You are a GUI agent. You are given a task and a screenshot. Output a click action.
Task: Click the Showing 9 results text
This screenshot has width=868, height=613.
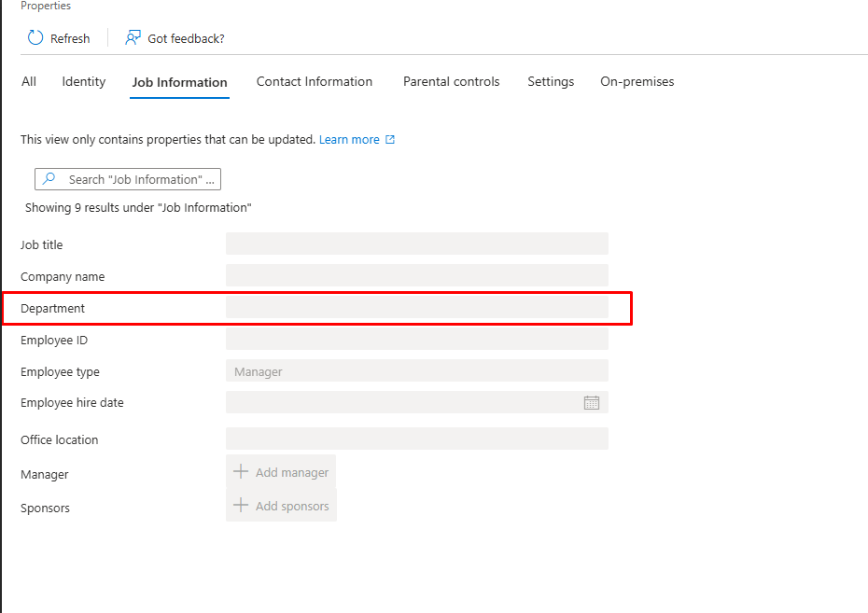(138, 208)
